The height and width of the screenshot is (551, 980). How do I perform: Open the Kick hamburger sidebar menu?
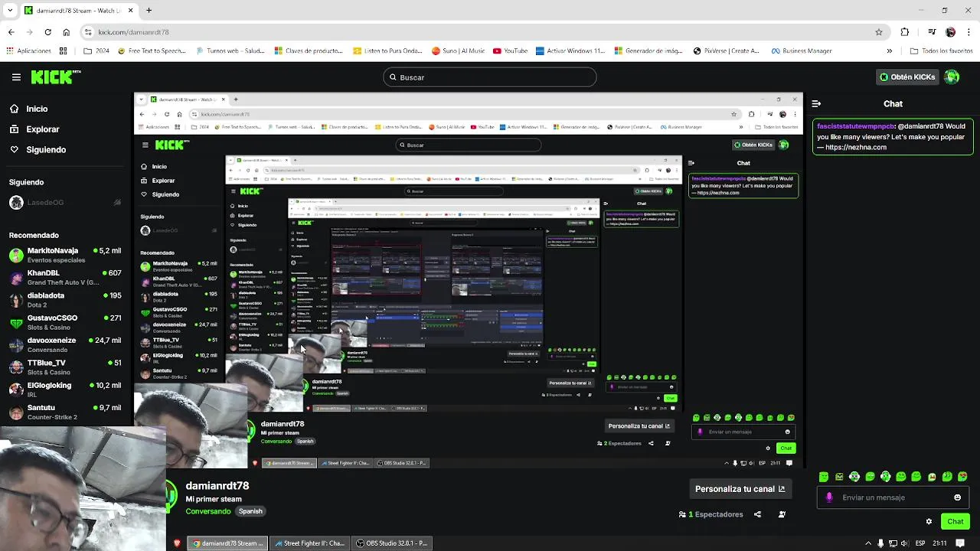point(16,77)
